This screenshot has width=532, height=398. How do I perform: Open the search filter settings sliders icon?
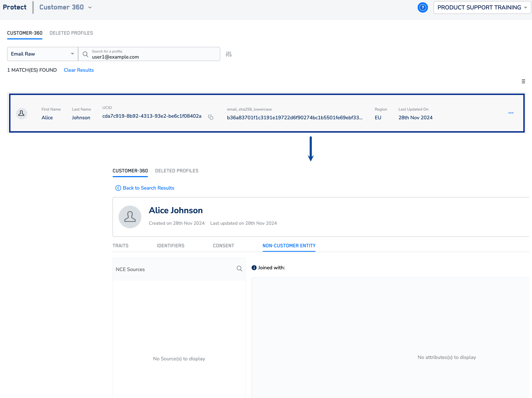[229, 54]
